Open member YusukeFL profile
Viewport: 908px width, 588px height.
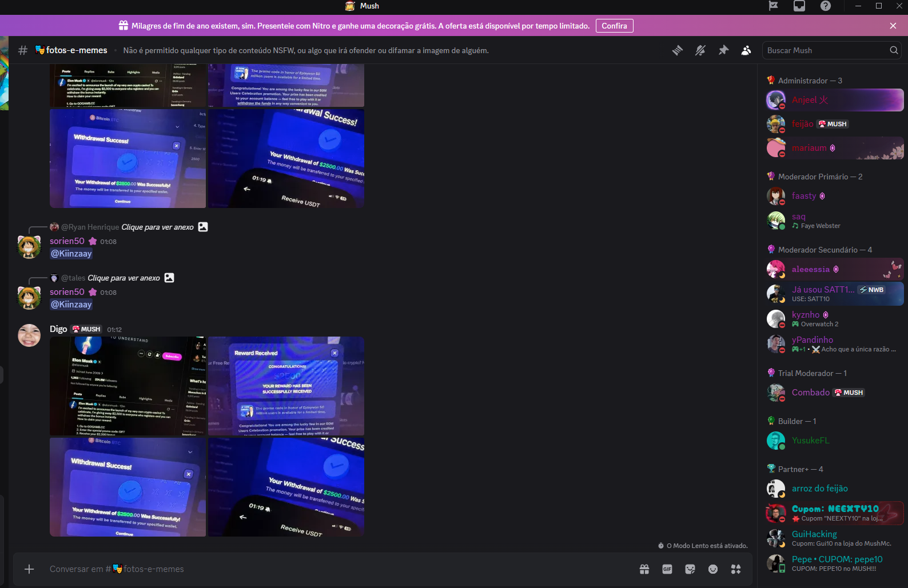pyautogui.click(x=835, y=441)
